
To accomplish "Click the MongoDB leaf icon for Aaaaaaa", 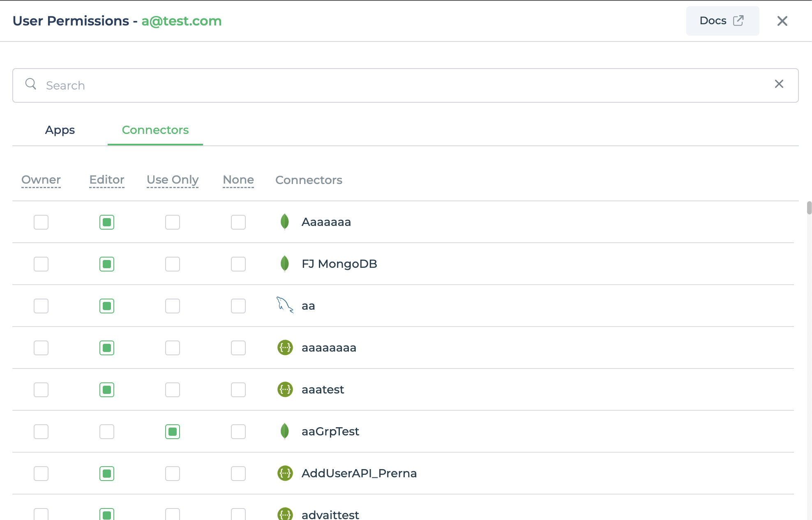I will click(x=285, y=221).
